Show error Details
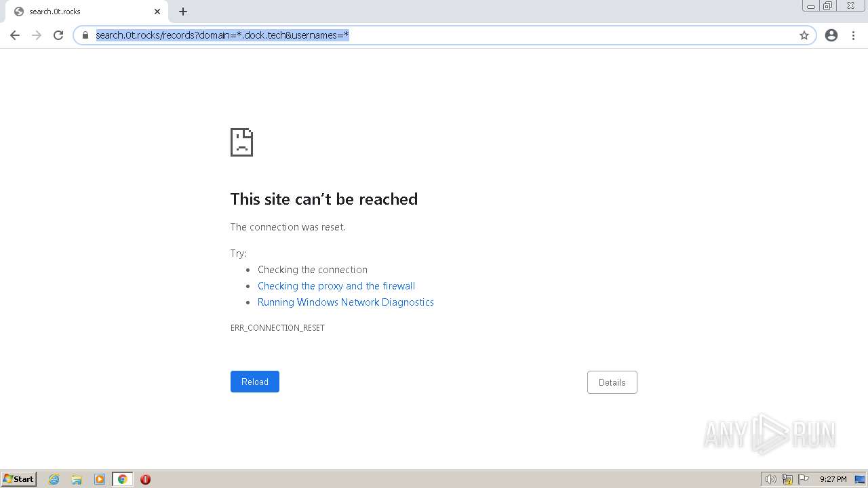The image size is (868, 488). (612, 382)
